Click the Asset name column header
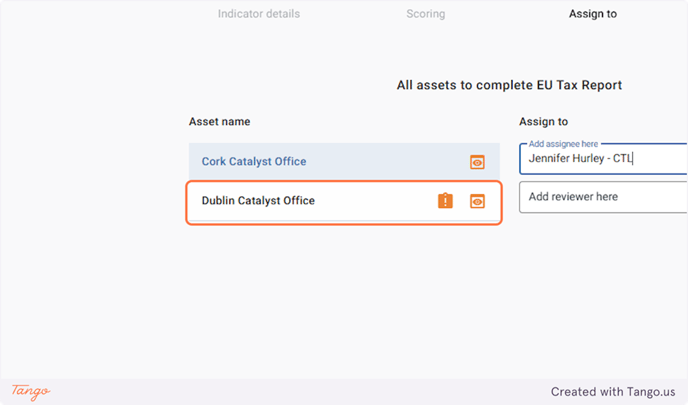Viewport: 688px width, 405px height. (219, 122)
